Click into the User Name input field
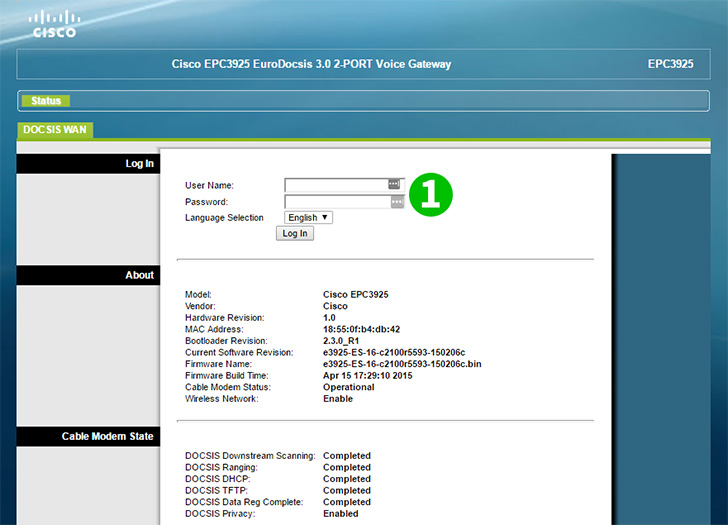 344,185
